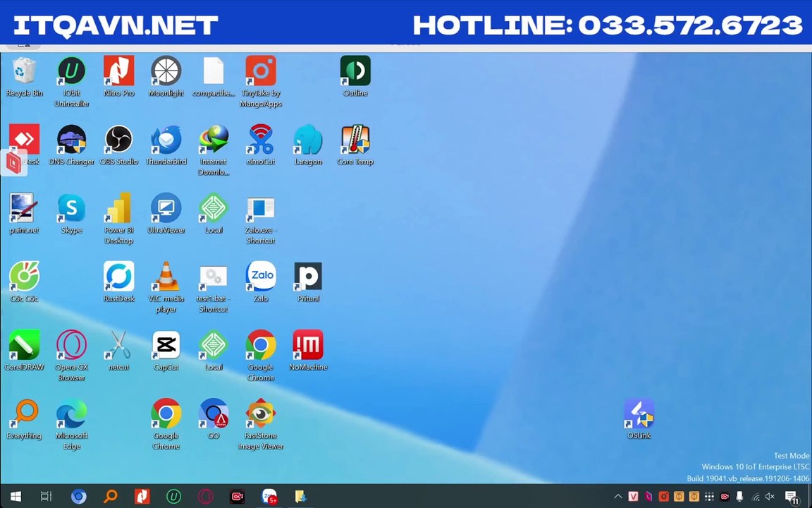Open the Windows Start menu
Screen dimensions: 812x508
(16, 497)
